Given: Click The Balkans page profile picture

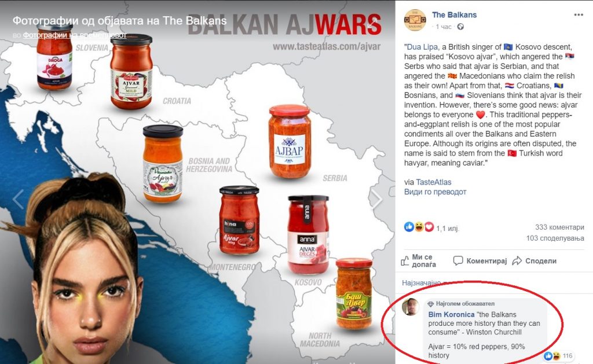Looking at the screenshot, I should pyautogui.click(x=415, y=20).
